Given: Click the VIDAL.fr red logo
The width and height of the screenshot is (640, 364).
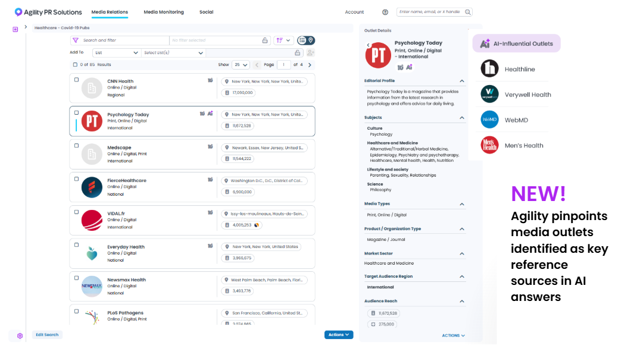Looking at the screenshot, I should point(92,220).
